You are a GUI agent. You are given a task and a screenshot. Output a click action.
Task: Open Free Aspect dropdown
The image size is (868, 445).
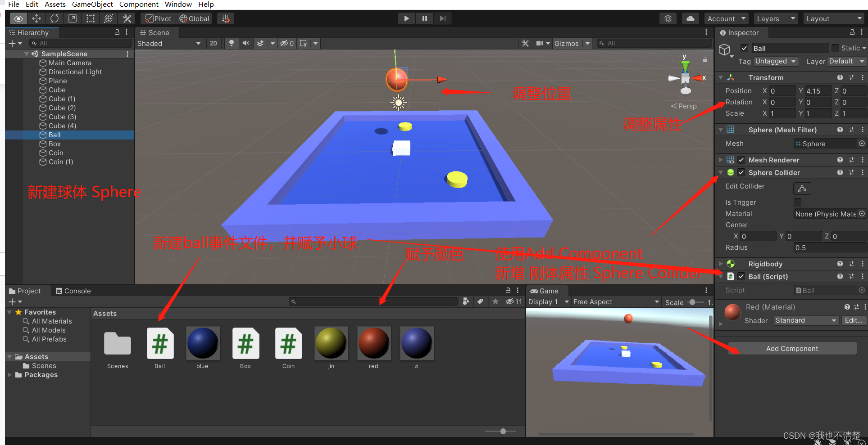(616, 301)
